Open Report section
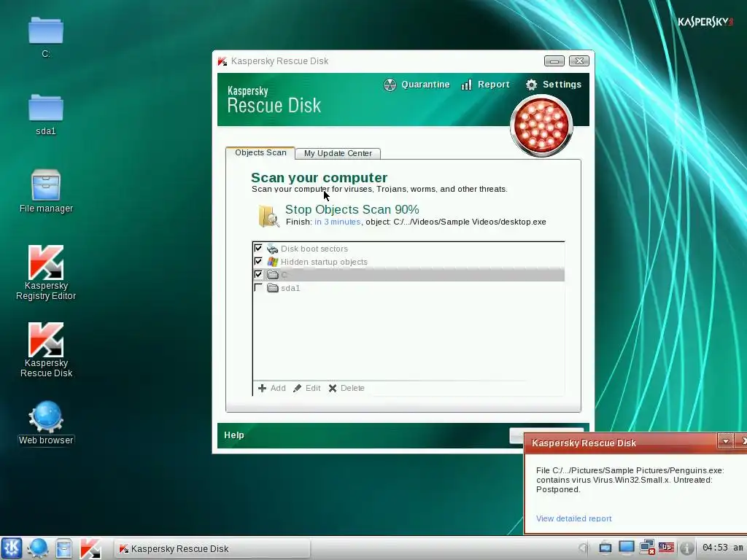Image resolution: width=747 pixels, height=560 pixels. coord(494,85)
